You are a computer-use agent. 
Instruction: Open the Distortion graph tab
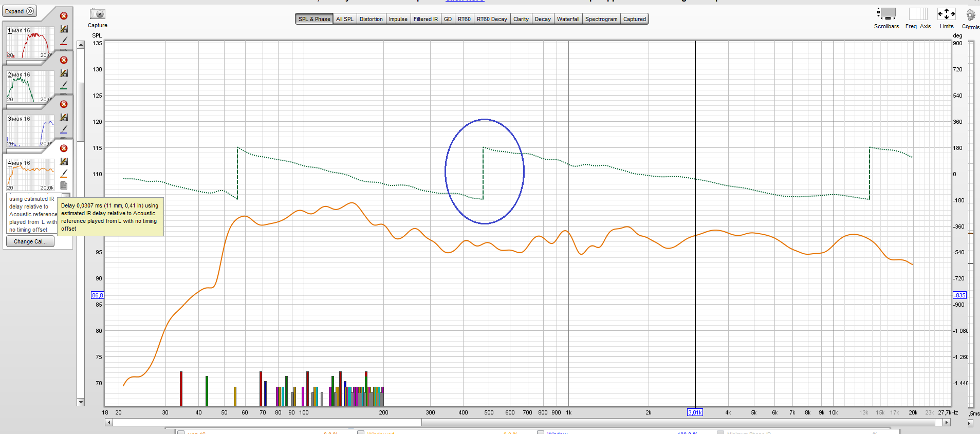click(x=371, y=19)
